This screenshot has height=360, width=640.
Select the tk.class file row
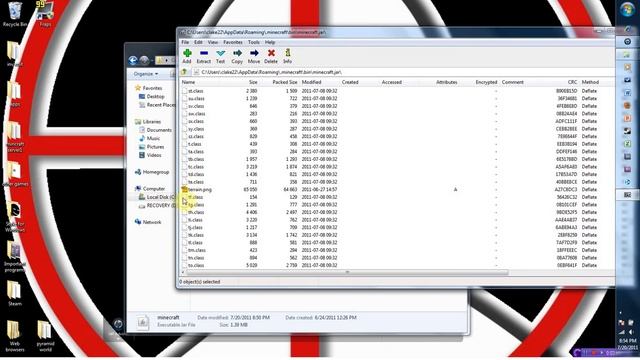point(396,235)
